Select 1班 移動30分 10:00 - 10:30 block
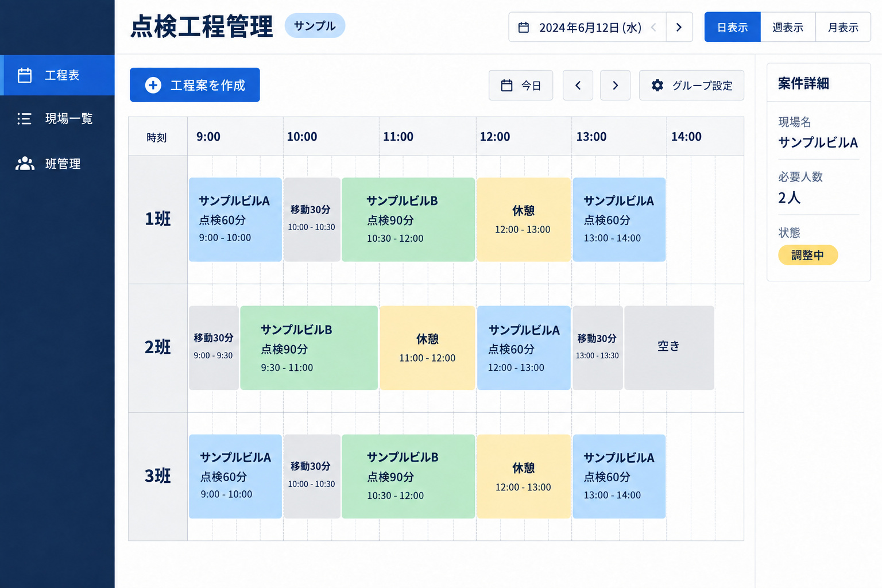Screen dimensions: 882x588 [x=312, y=219]
